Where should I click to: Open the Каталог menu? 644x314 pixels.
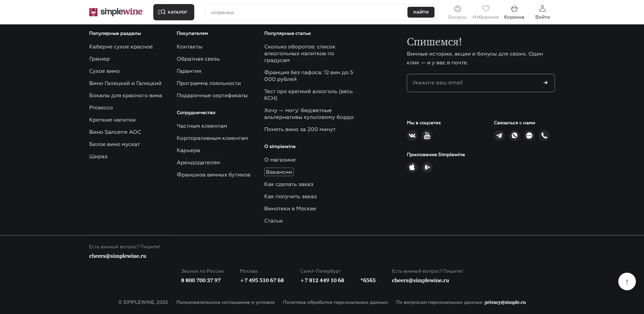(174, 12)
